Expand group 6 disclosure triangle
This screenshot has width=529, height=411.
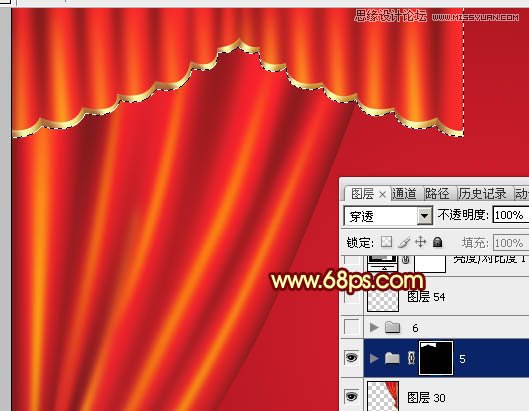[x=373, y=327]
